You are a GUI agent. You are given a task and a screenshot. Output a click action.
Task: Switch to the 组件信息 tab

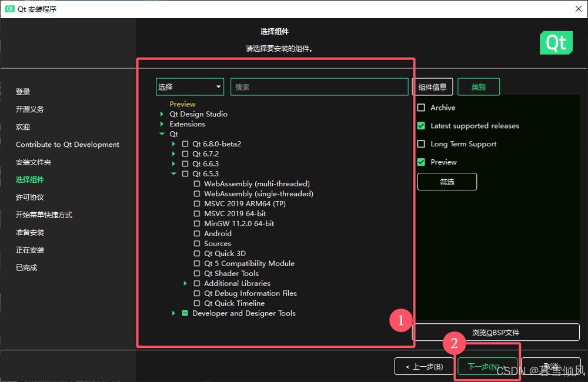432,87
